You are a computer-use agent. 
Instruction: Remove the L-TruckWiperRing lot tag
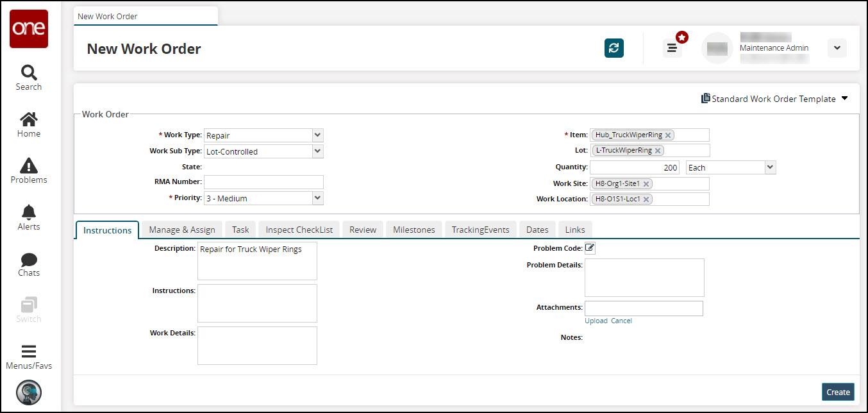[658, 151]
